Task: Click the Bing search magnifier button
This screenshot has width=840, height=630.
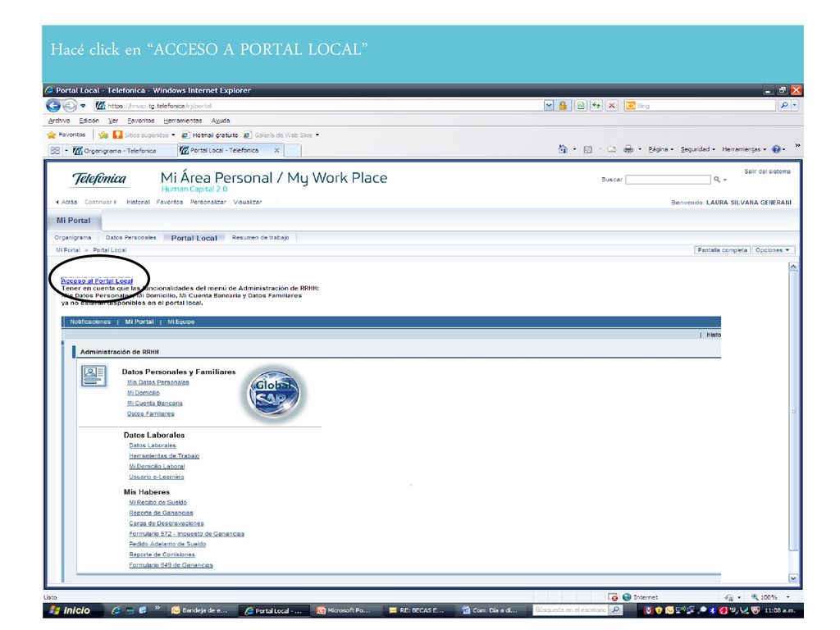Action: [x=783, y=106]
